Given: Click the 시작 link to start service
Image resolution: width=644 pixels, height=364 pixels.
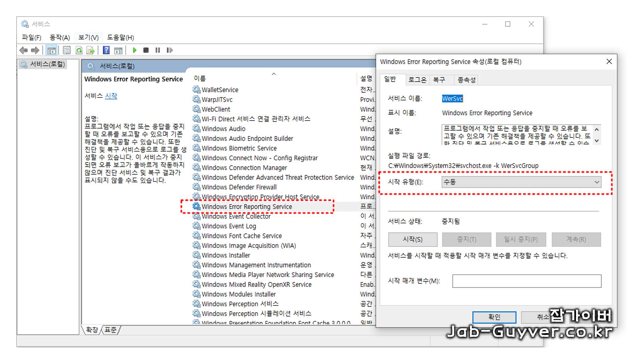Looking at the screenshot, I should [x=111, y=96].
